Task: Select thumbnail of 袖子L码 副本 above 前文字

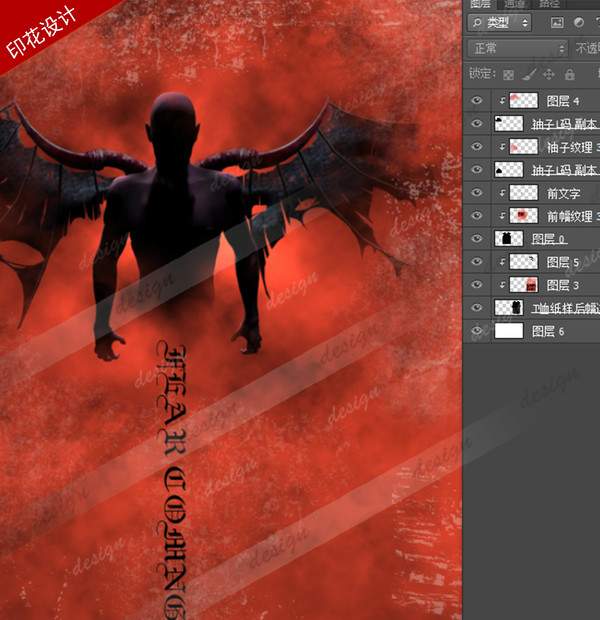Action: [509, 169]
